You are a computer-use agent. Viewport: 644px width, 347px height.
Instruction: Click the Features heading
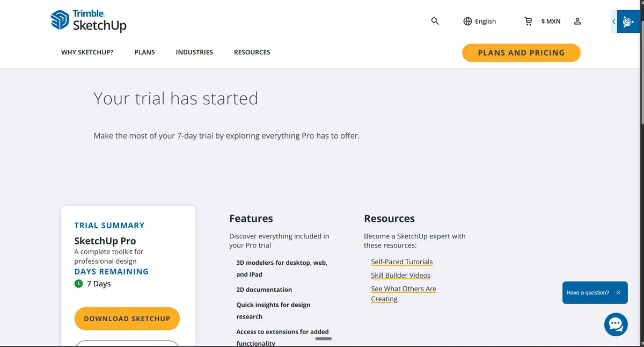coord(251,219)
